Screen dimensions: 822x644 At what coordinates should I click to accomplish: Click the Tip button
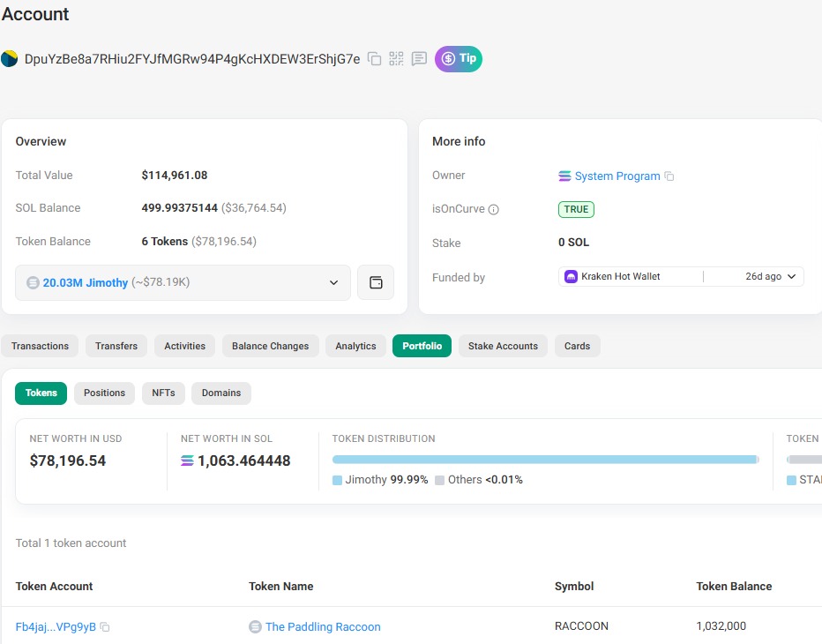pyautogui.click(x=458, y=58)
